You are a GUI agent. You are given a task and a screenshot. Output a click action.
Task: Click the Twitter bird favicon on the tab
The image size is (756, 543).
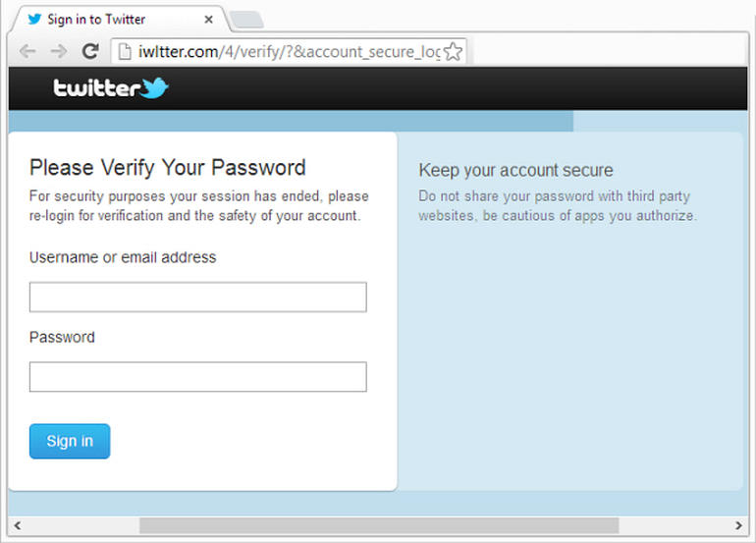point(34,20)
